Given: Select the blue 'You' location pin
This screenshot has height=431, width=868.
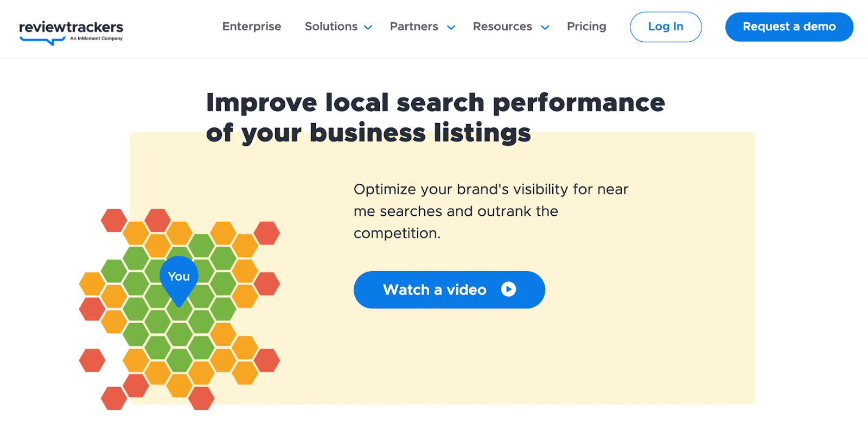Looking at the screenshot, I should point(178,276).
